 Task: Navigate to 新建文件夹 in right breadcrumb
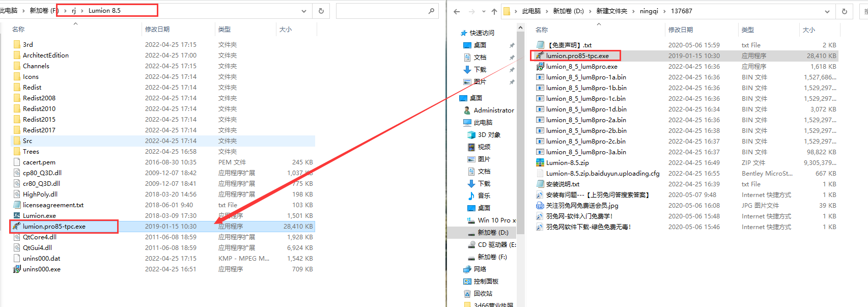(612, 11)
